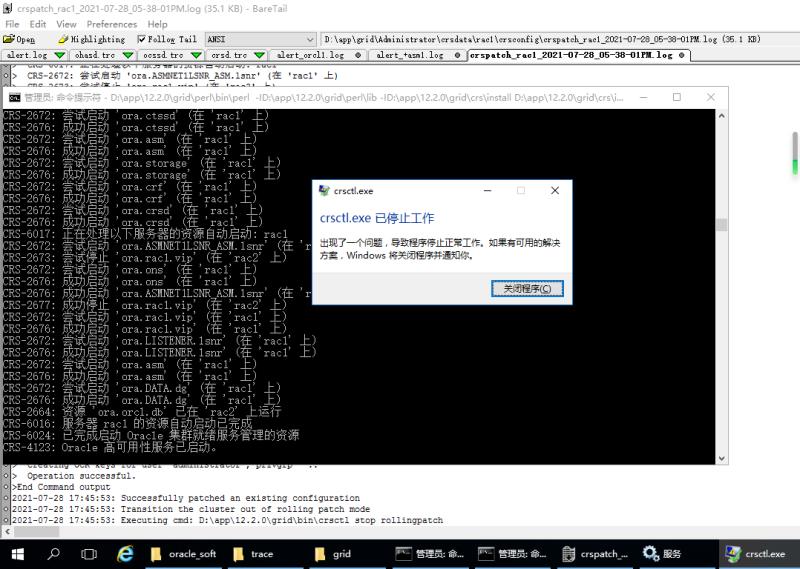The image size is (800, 569).
Task: Click '>End Command output' log line
Action: 61,487
